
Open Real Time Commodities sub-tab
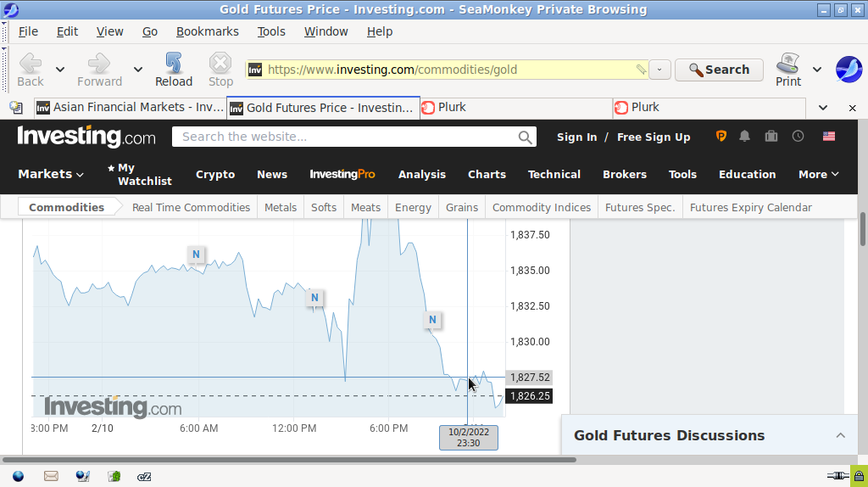[191, 207]
